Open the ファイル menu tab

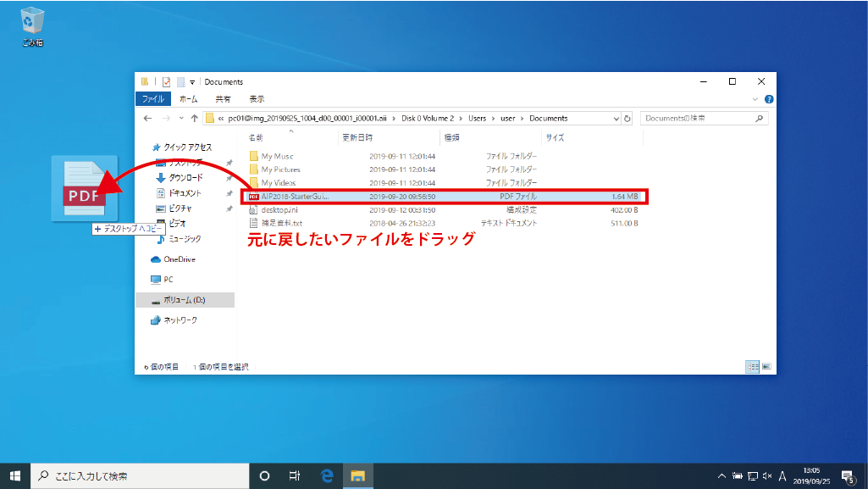[x=152, y=99]
